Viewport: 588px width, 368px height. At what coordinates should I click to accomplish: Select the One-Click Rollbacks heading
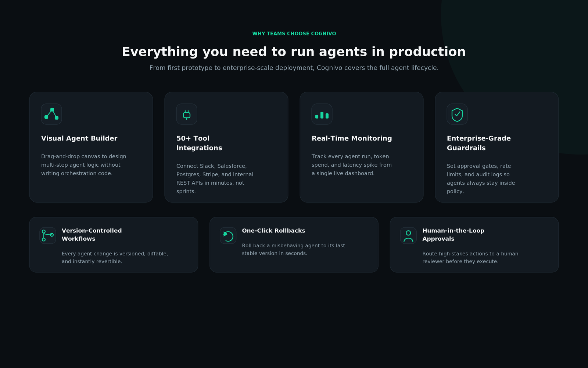[273, 231]
